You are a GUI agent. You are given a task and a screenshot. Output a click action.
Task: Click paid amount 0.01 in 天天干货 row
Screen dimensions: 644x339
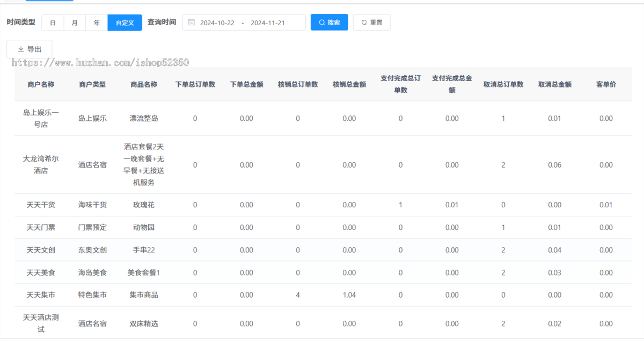coord(452,205)
